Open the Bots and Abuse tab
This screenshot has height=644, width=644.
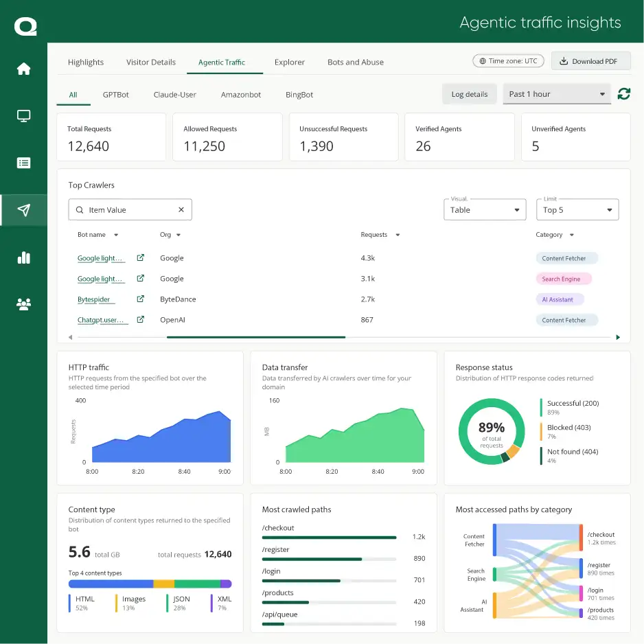pyautogui.click(x=356, y=62)
